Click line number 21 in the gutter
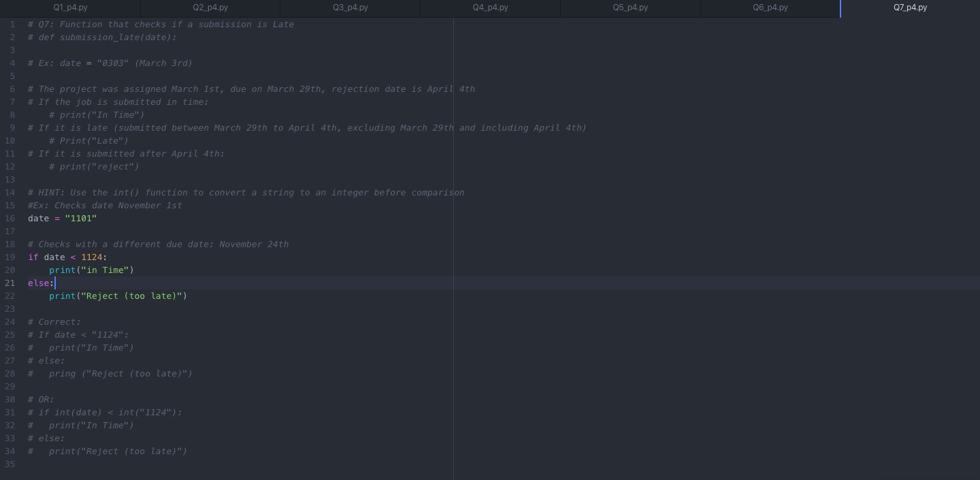The image size is (980, 480). click(10, 283)
